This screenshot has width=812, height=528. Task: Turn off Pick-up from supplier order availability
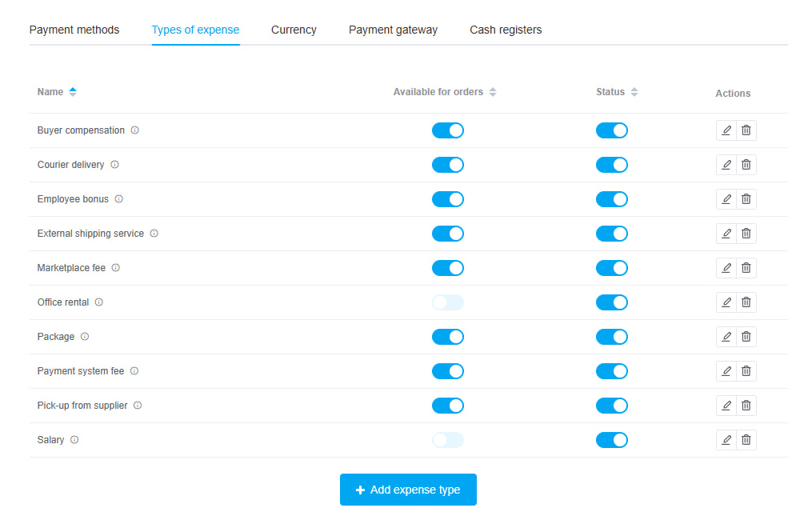click(448, 406)
